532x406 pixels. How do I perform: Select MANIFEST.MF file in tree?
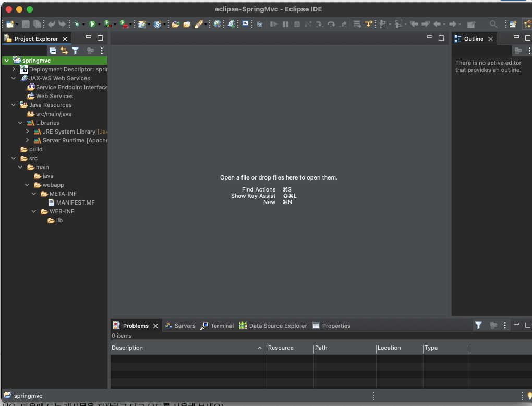coord(71,202)
